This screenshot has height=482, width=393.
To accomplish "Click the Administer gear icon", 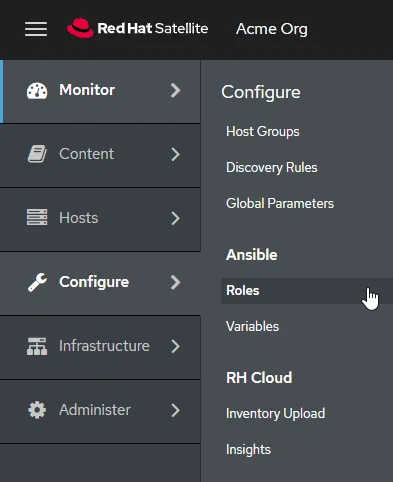I will [x=37, y=410].
